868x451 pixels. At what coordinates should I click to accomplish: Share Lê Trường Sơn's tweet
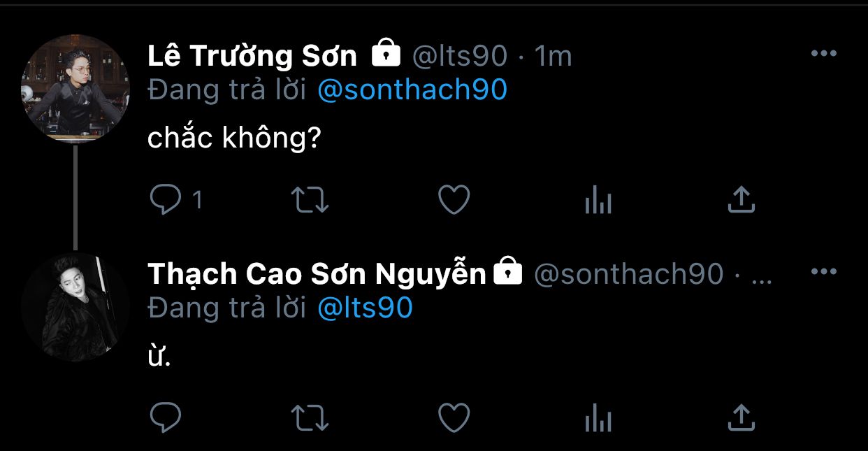click(742, 200)
